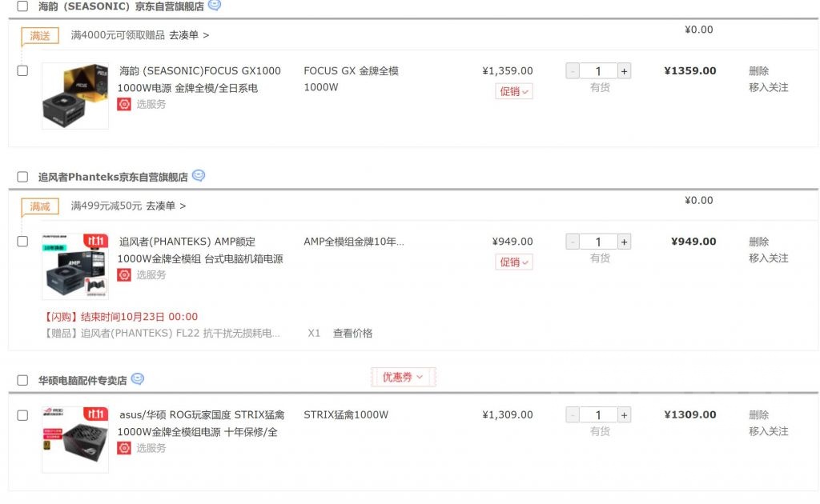Click service icon under Phanteks AMP product
The image size is (820, 504).
[x=124, y=274]
